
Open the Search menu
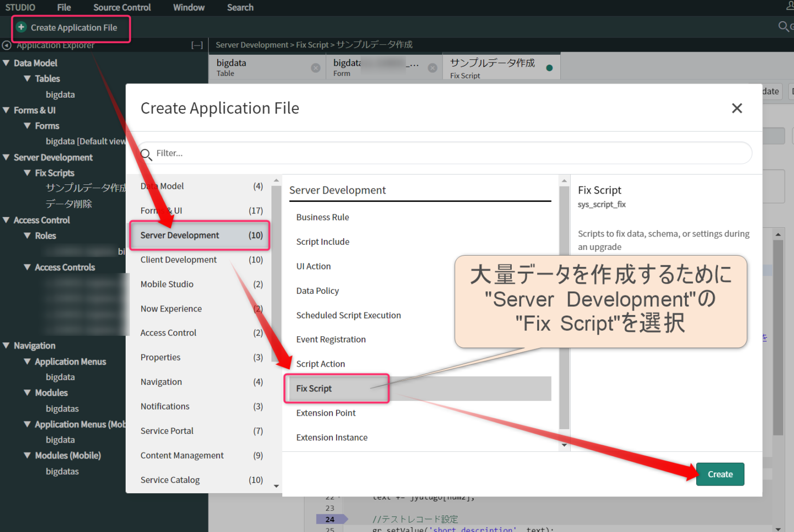click(240, 7)
